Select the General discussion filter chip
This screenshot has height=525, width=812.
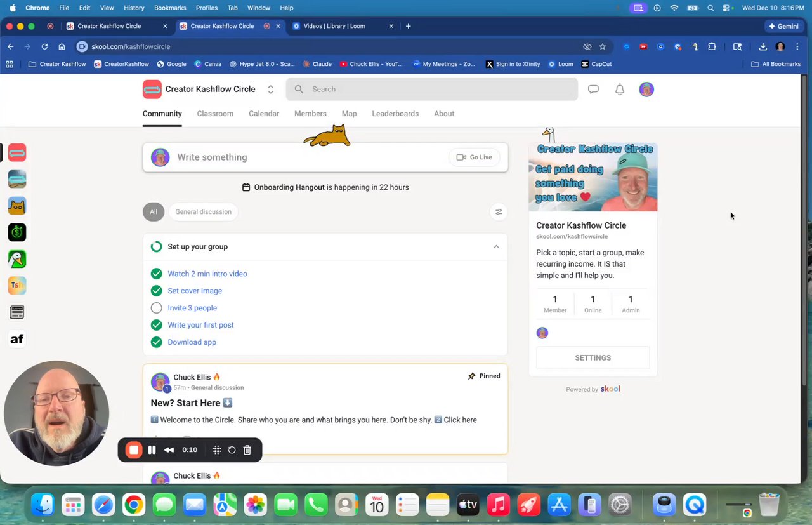coord(203,212)
